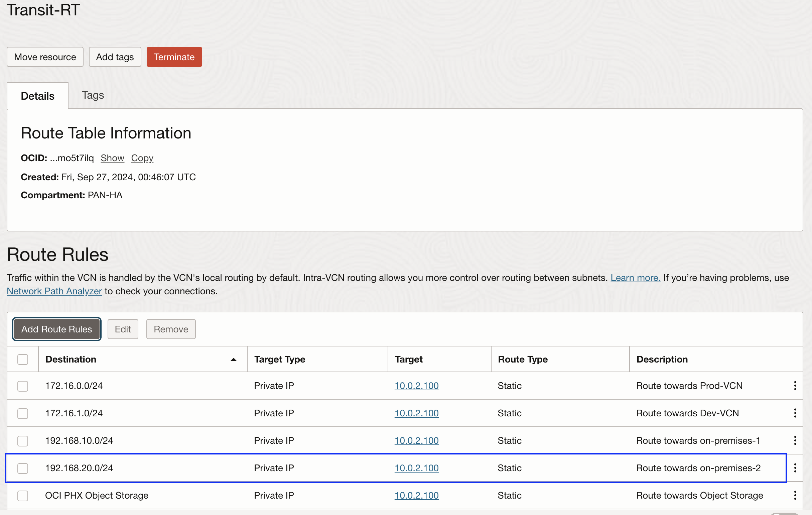Select the 172.16.1.0/24 rule checkbox
The image size is (812, 515).
pos(23,413)
